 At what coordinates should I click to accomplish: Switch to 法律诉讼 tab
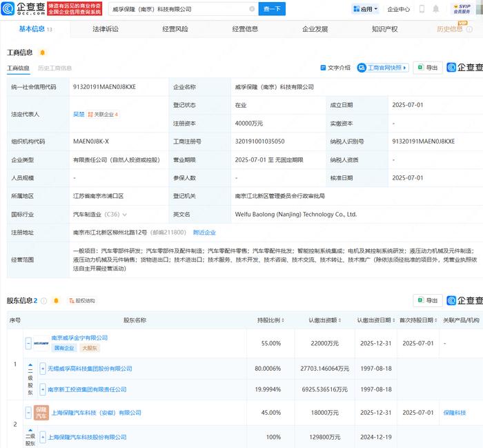pos(106,29)
